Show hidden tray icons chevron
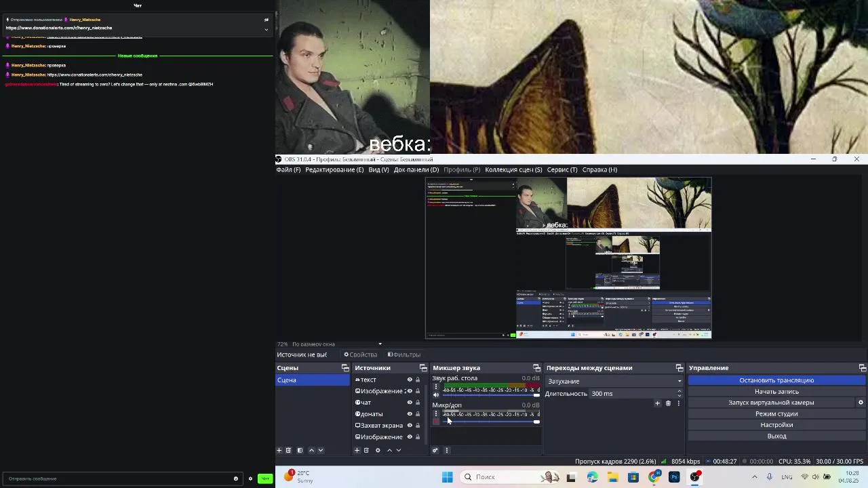The height and width of the screenshot is (488, 868). click(755, 477)
